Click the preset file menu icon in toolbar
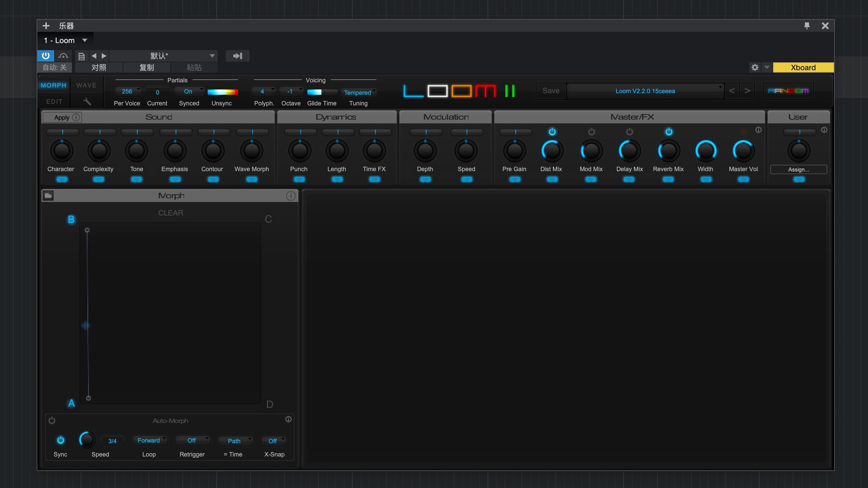The image size is (868, 488). 81,56
